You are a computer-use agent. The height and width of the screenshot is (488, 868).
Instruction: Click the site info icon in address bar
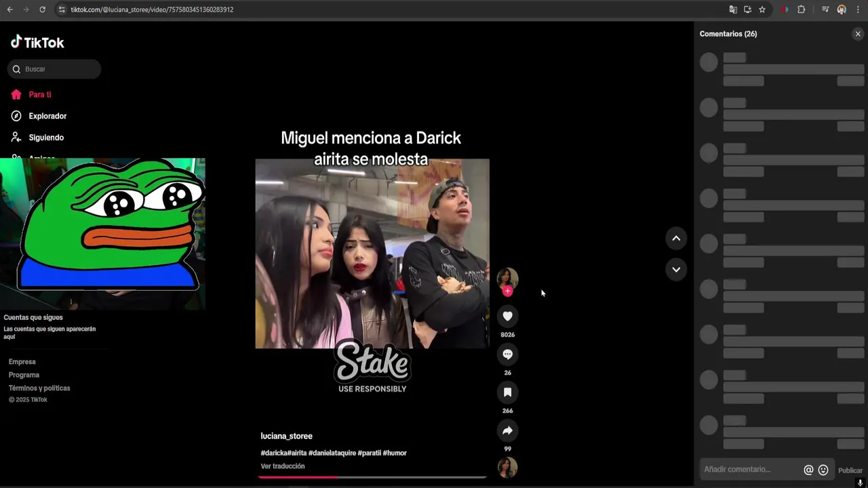click(62, 9)
